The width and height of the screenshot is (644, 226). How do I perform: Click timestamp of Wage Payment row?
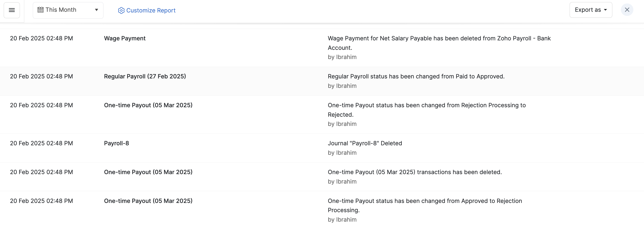(42, 38)
